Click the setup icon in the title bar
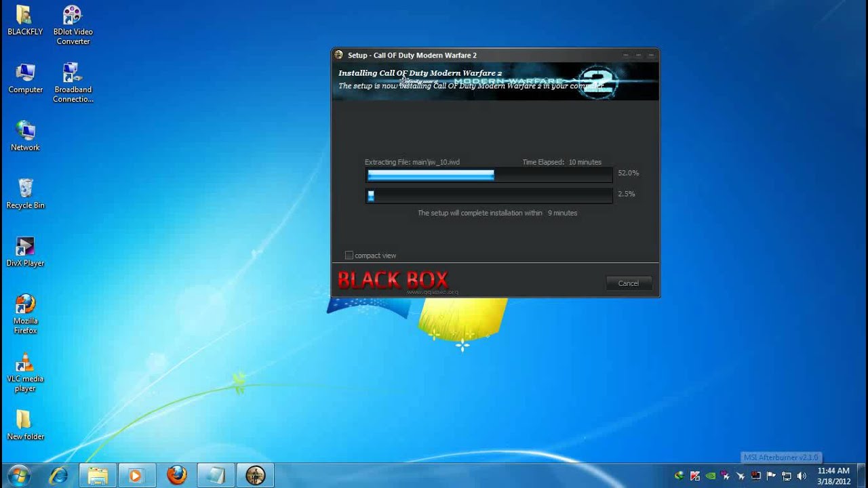The width and height of the screenshot is (868, 488). point(339,55)
